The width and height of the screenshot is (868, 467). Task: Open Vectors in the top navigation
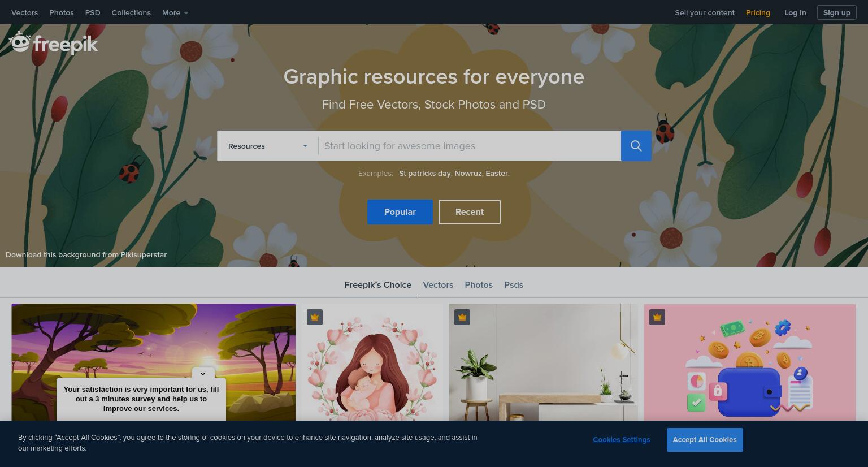point(24,12)
